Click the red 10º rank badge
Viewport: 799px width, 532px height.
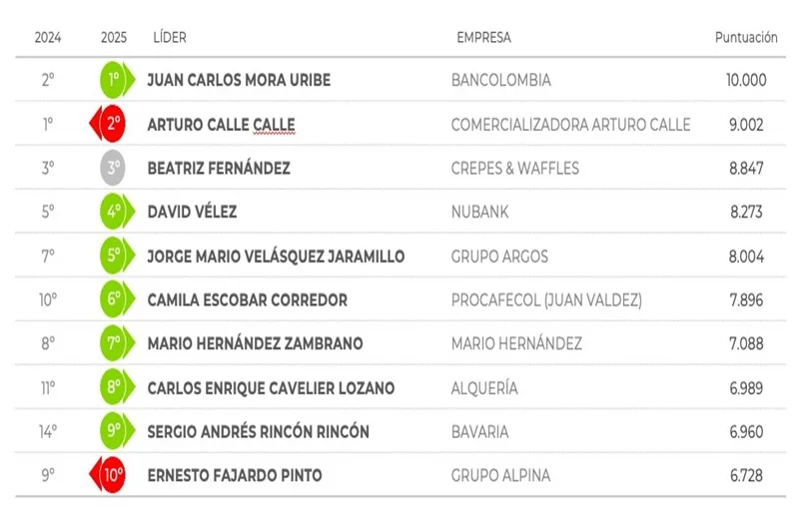(112, 475)
